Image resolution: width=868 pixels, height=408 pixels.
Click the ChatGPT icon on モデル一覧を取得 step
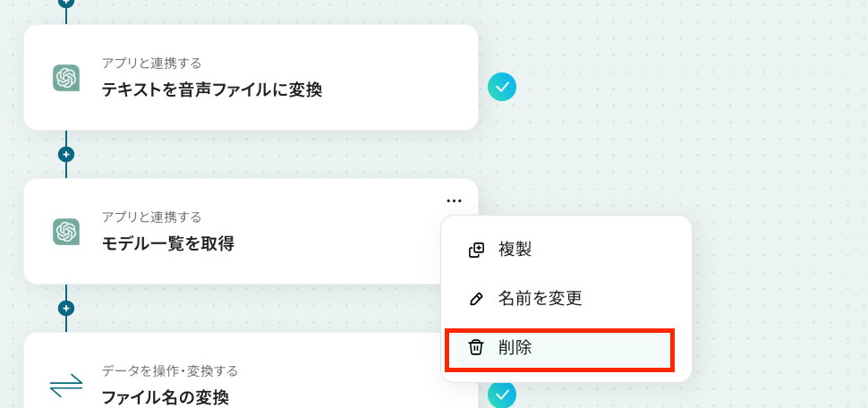(66, 232)
